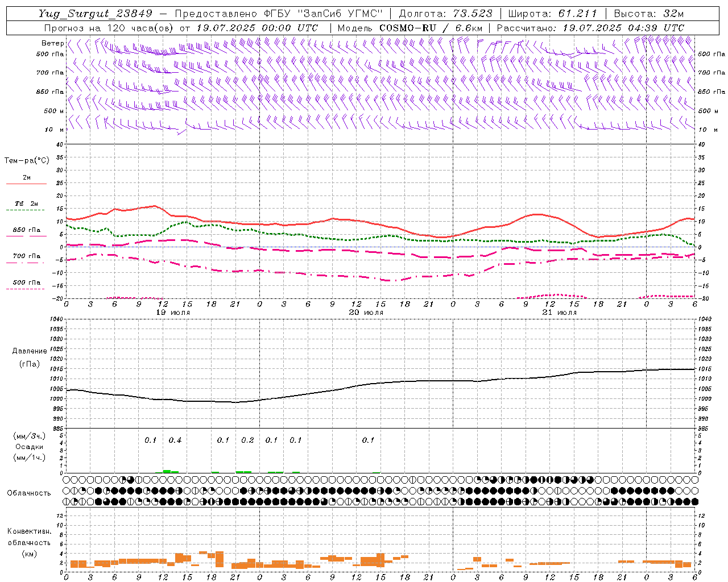Click the 20 июля date label

[x=366, y=313]
